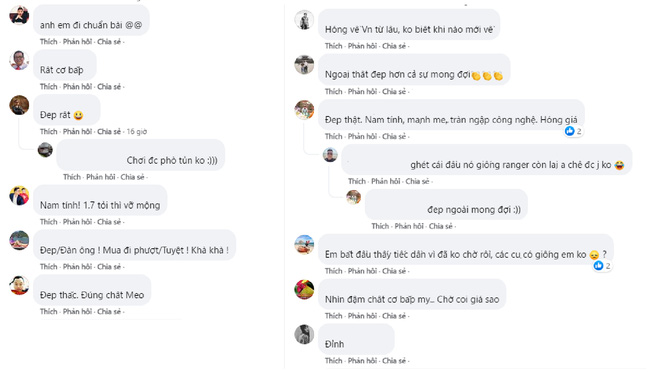The image size is (660, 373).
Task: Open avatar of 'ghét cái đầu nó giống ranger' replier
Action: tap(330, 155)
